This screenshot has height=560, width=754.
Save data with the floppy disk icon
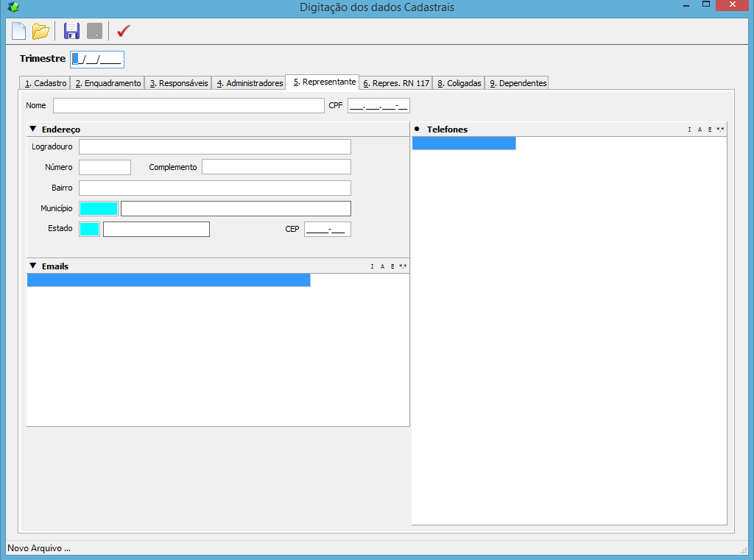click(71, 31)
